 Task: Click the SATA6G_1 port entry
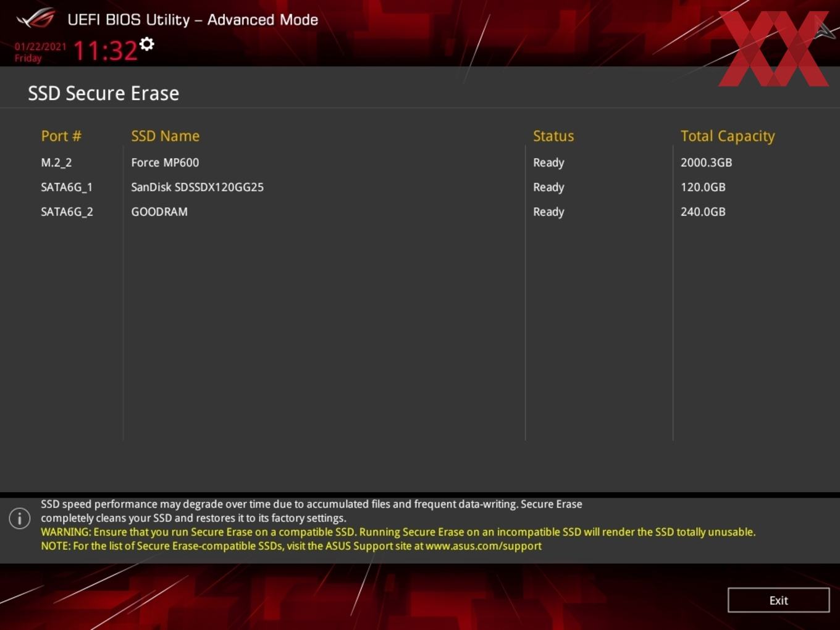[67, 187]
